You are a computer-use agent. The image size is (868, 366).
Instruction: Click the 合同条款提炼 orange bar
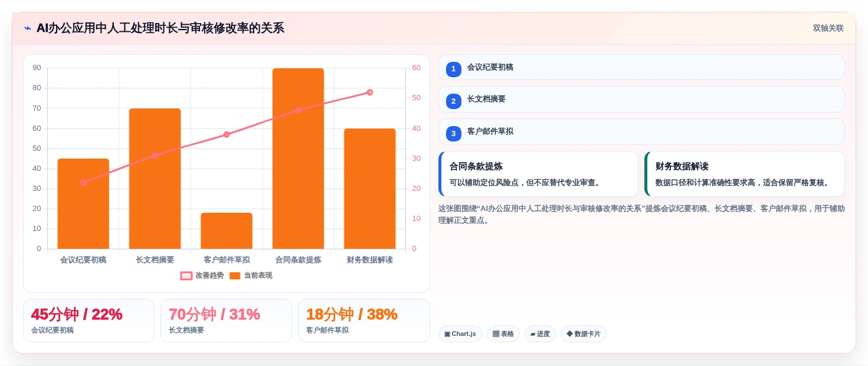[298, 159]
